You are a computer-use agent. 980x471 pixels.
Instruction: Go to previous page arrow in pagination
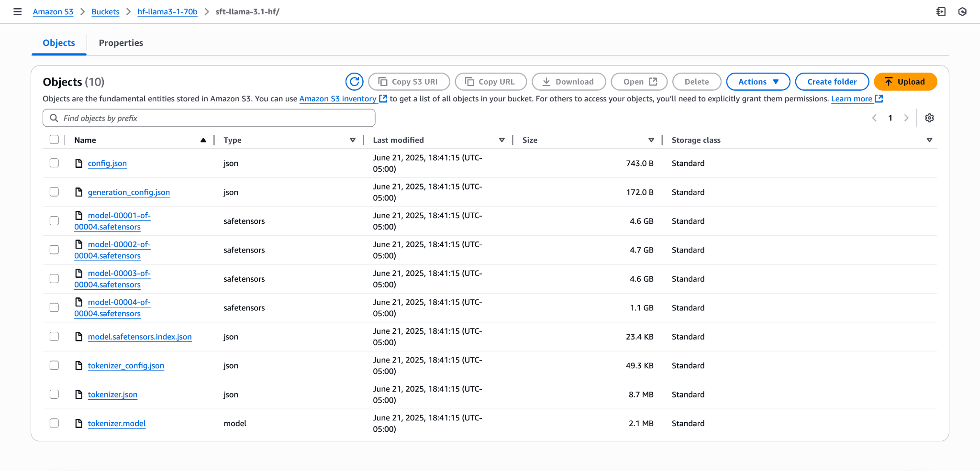point(874,118)
